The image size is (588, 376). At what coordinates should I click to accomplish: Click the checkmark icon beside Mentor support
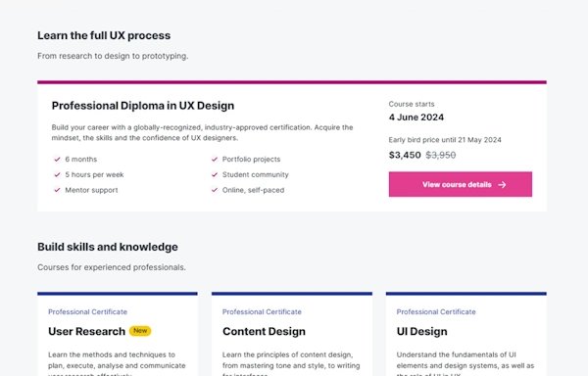coord(57,190)
